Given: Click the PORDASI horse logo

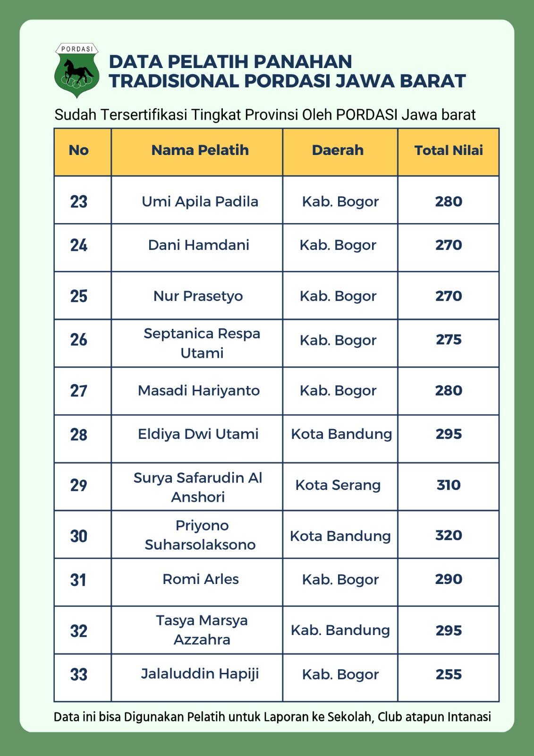Looking at the screenshot, I should 77,70.
